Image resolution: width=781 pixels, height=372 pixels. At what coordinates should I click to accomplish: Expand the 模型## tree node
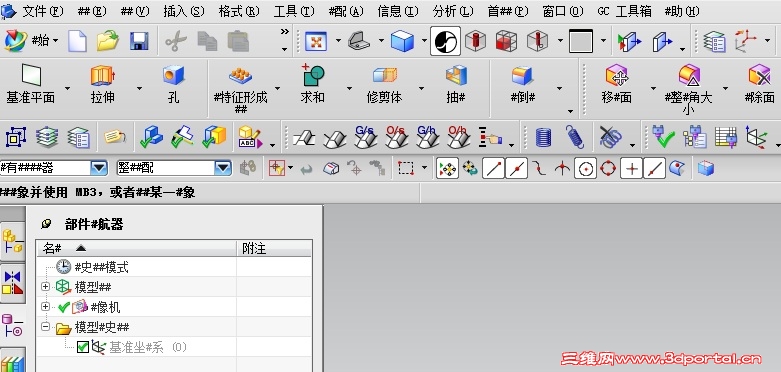coord(45,287)
